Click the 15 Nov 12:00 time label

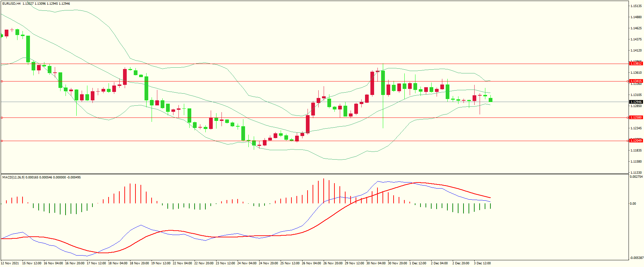coord(32,263)
